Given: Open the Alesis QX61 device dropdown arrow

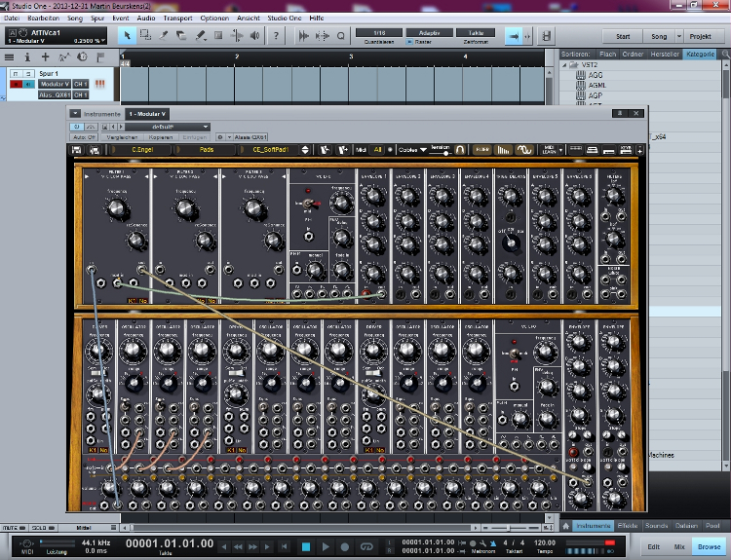Looking at the screenshot, I should [x=230, y=137].
